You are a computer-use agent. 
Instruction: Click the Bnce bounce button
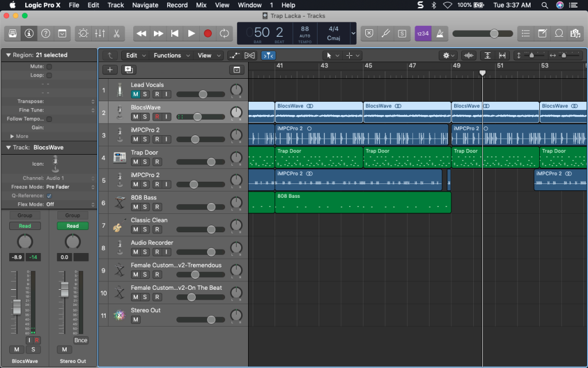[x=80, y=340]
